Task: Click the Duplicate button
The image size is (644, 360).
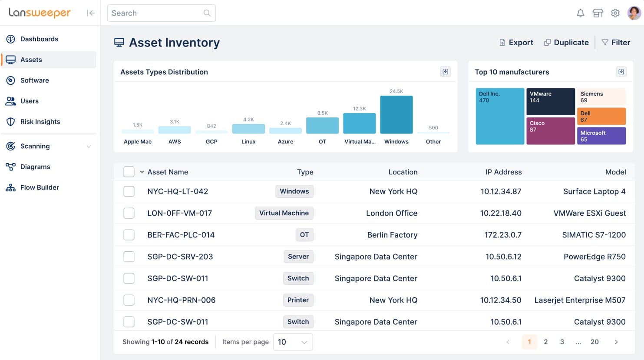Action: point(566,43)
